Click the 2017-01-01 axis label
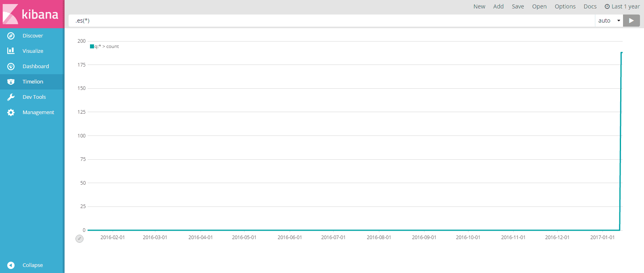This screenshot has height=273, width=644. click(602, 238)
